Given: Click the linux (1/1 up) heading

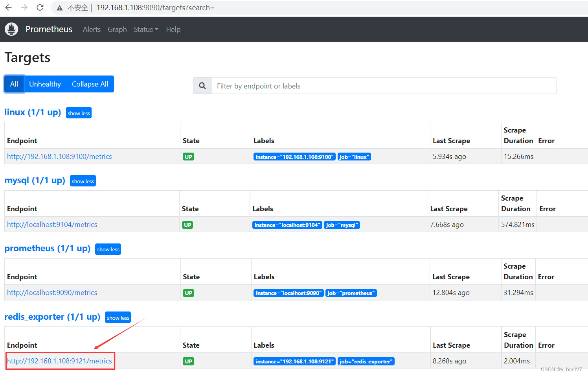Looking at the screenshot, I should [x=33, y=112].
